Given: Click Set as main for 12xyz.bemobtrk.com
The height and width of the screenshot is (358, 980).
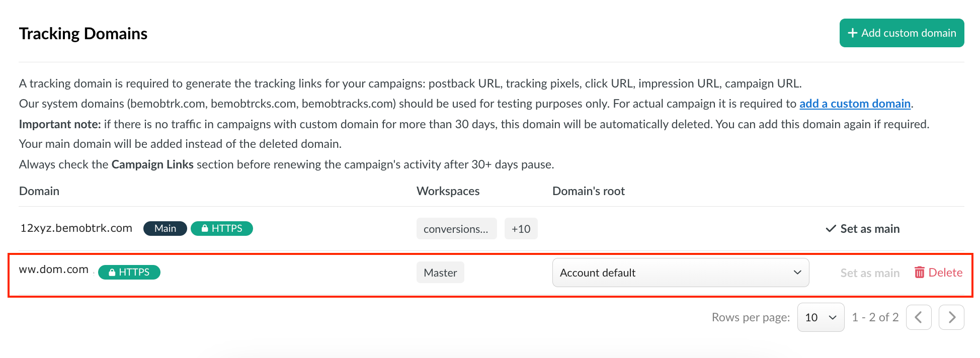Looking at the screenshot, I should (x=862, y=229).
